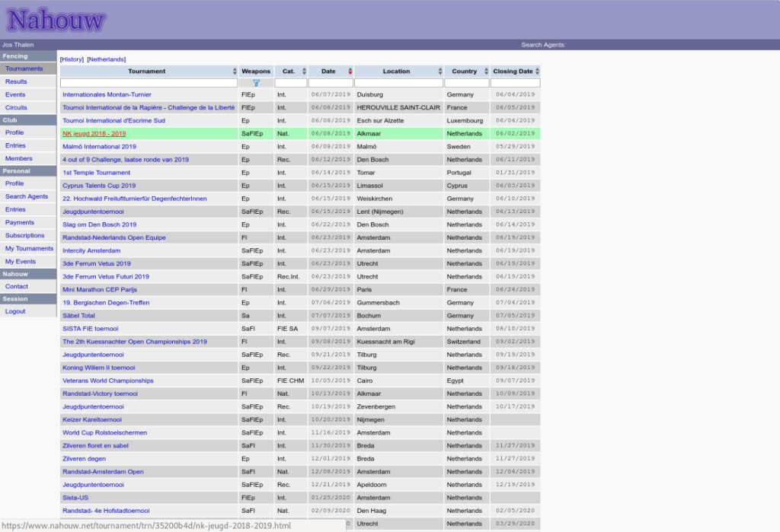Viewport: 780px width, 532px height.
Task: Focus the Location filter input box
Action: tap(398, 83)
